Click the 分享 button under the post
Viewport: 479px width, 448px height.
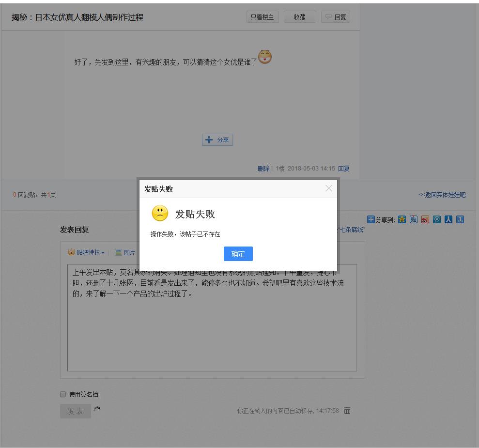[217, 140]
